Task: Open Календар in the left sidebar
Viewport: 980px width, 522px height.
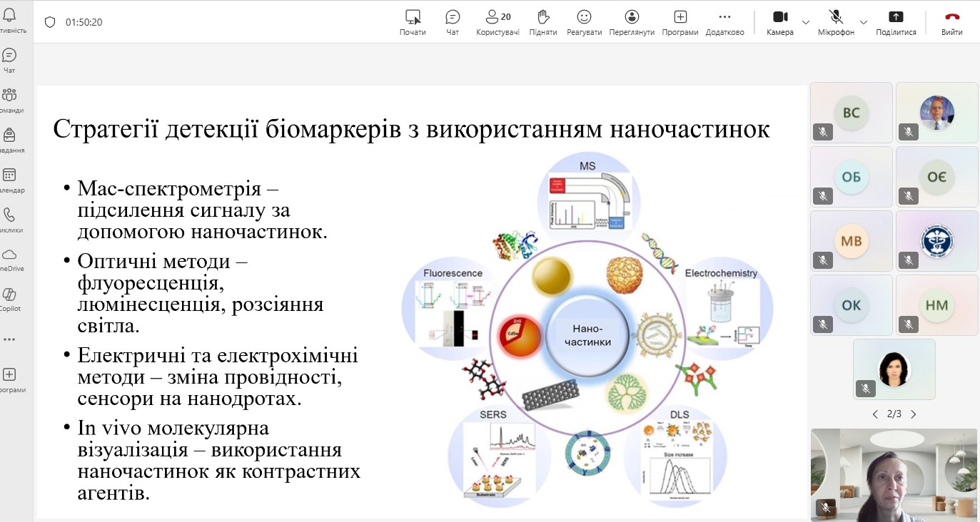Action: [x=10, y=180]
